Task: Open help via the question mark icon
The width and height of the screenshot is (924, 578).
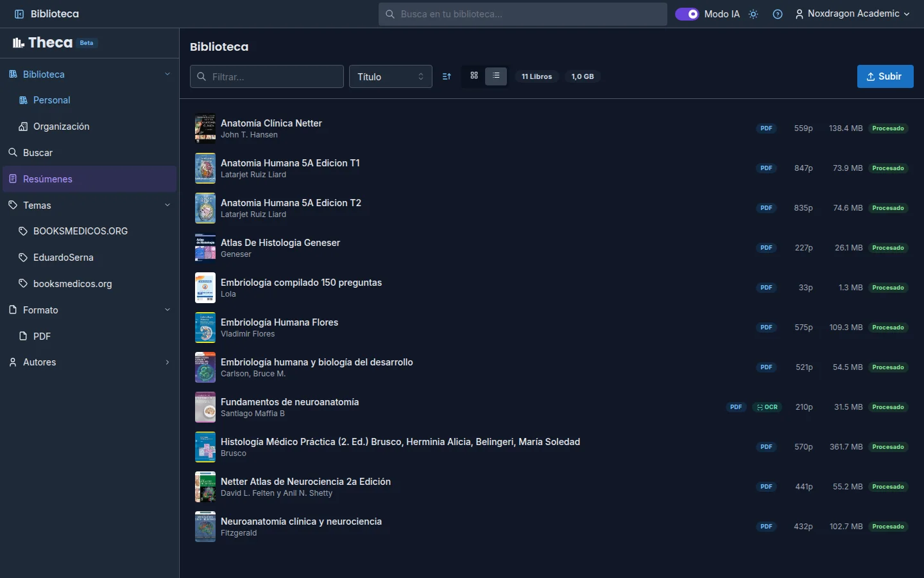Action: [x=778, y=14]
